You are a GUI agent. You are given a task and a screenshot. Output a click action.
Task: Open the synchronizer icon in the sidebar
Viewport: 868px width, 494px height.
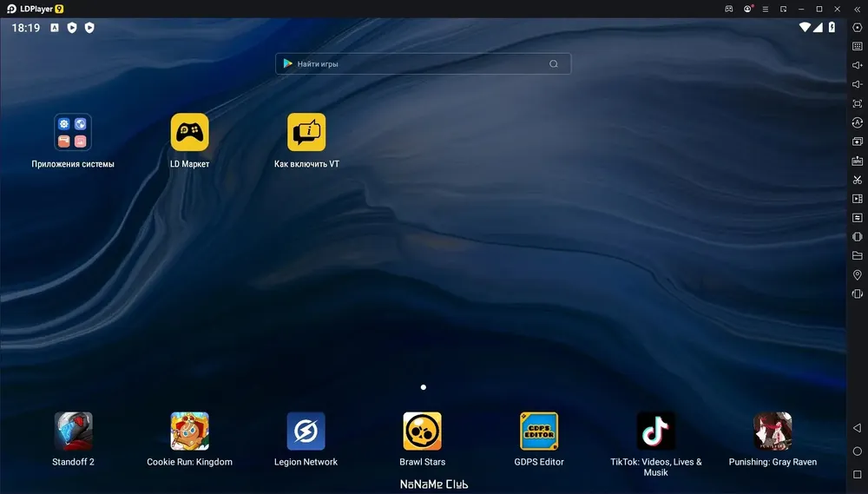pos(857,218)
